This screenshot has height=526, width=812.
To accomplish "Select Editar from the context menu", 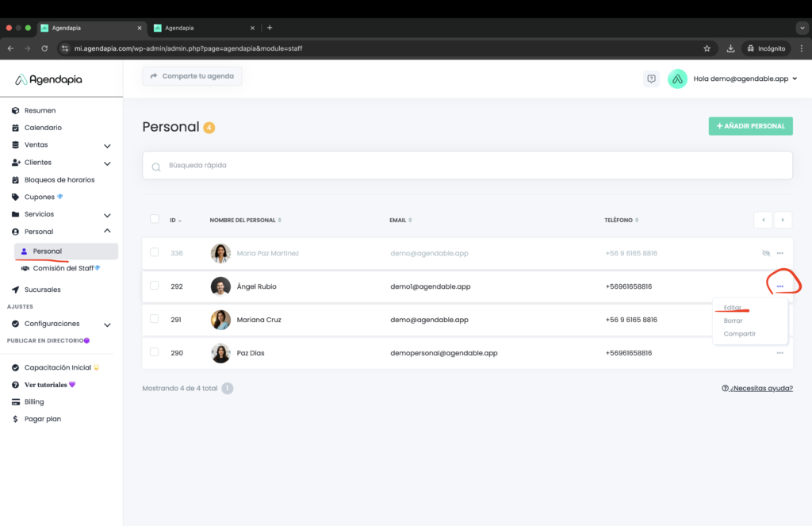I will (x=733, y=307).
